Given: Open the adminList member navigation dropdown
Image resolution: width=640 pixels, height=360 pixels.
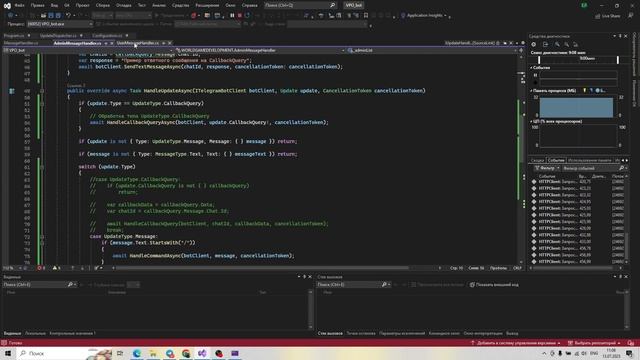Looking at the screenshot, I should (432, 50).
